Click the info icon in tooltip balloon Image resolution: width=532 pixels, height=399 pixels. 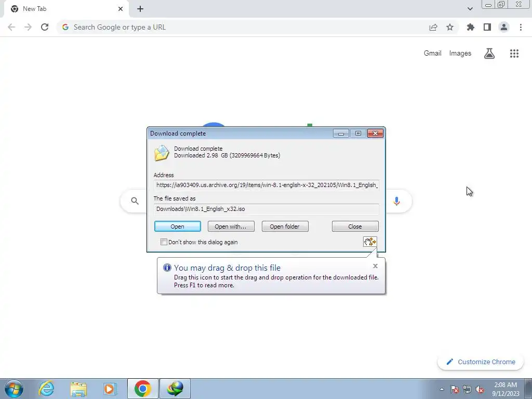(x=167, y=268)
